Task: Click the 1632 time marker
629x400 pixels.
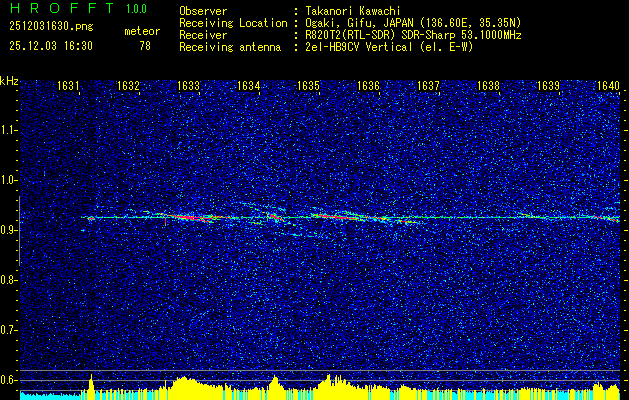Action: tap(128, 85)
